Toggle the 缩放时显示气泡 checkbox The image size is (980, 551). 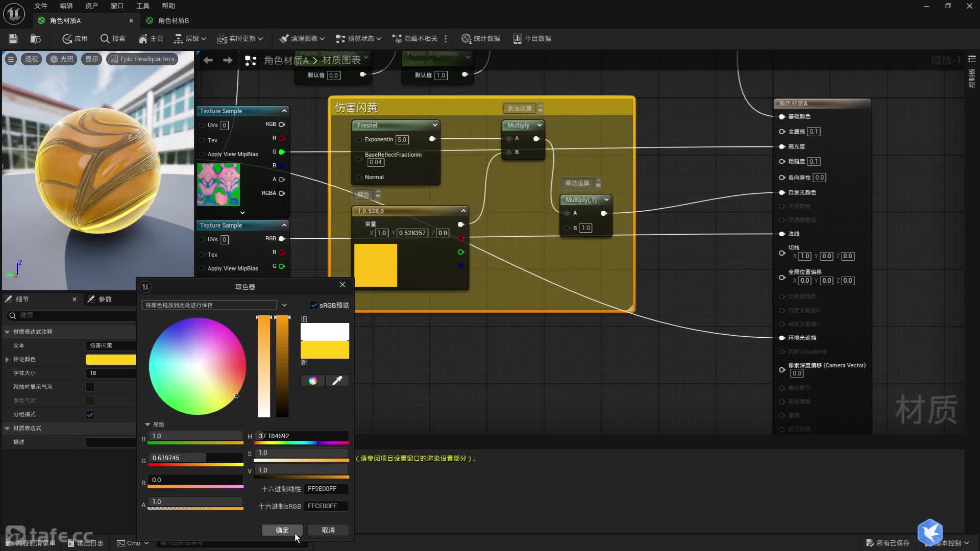tap(90, 387)
